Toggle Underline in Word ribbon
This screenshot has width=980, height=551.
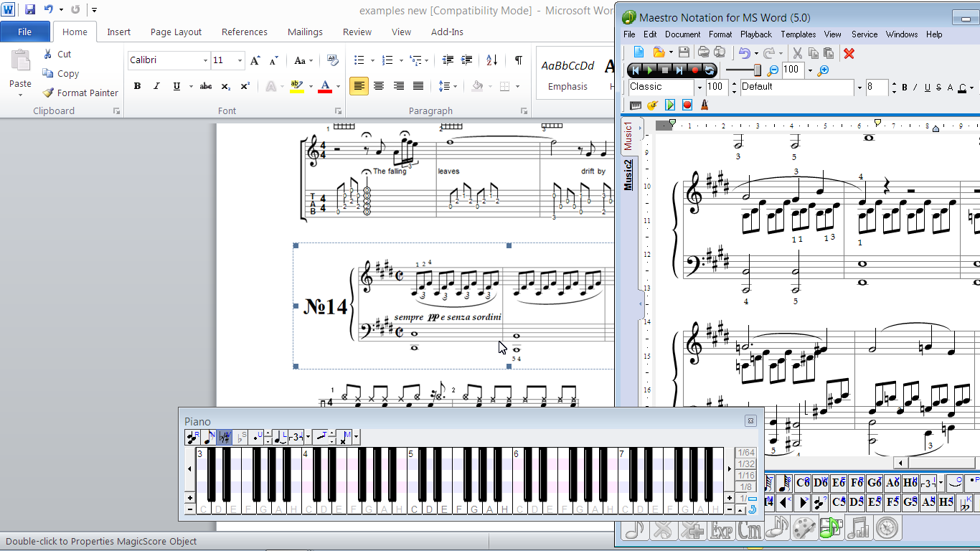tap(176, 86)
